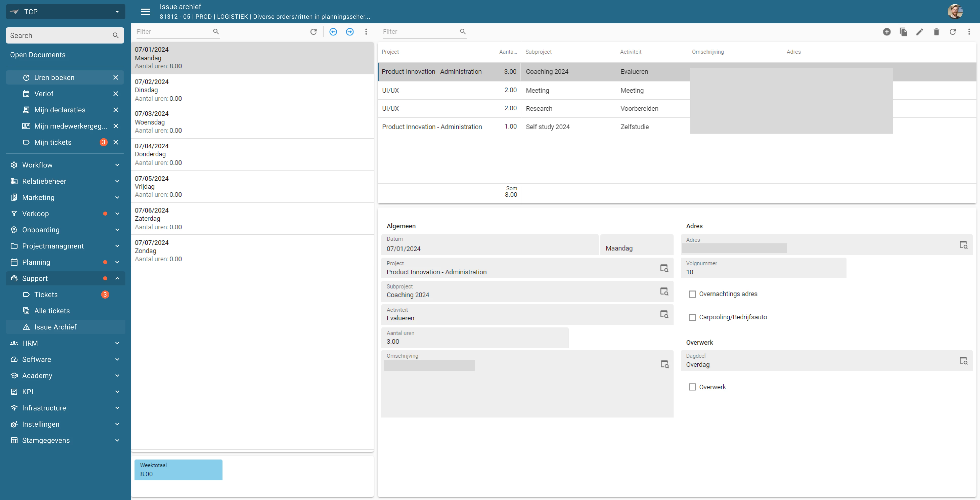
Task: Expand the Stamgegevens menu
Action: point(65,440)
